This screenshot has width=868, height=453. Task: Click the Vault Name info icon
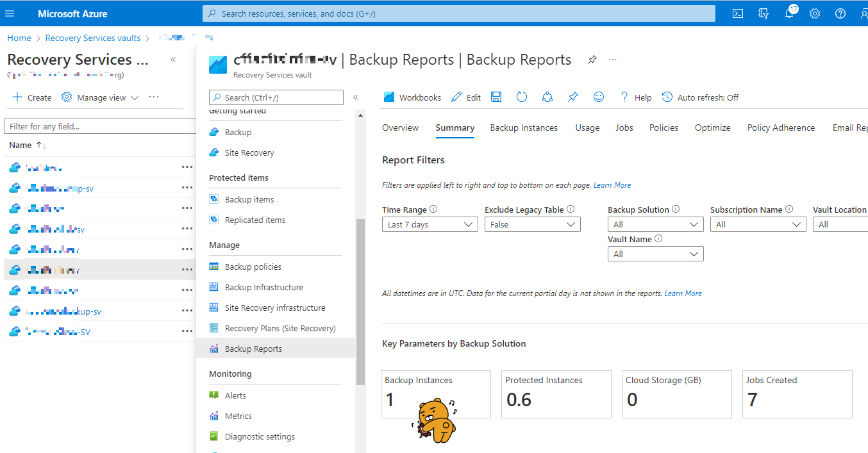point(658,239)
